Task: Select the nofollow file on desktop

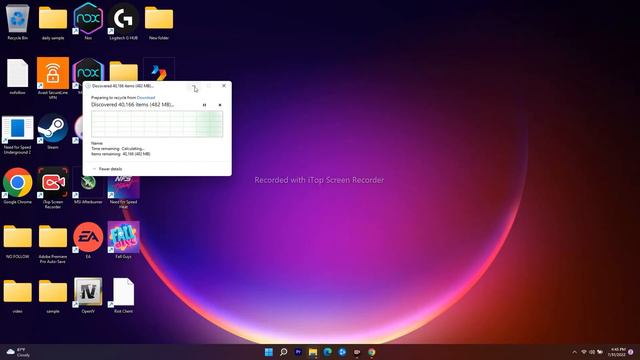Action: [x=18, y=77]
